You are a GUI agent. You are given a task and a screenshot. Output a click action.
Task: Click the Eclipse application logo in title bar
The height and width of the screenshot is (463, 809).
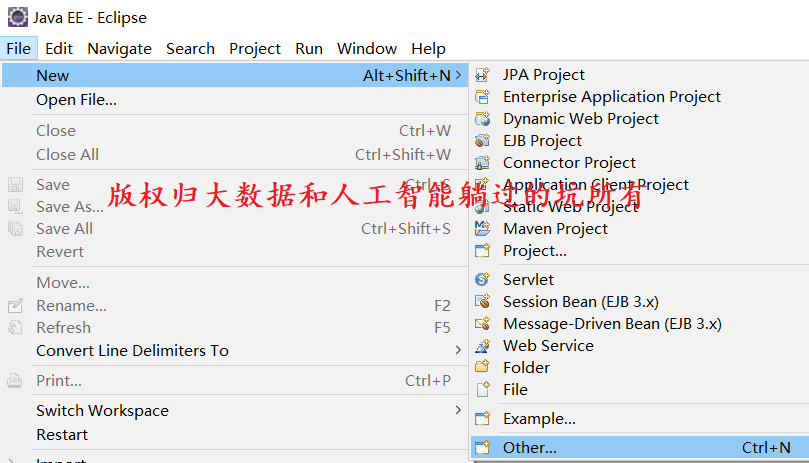coord(18,17)
